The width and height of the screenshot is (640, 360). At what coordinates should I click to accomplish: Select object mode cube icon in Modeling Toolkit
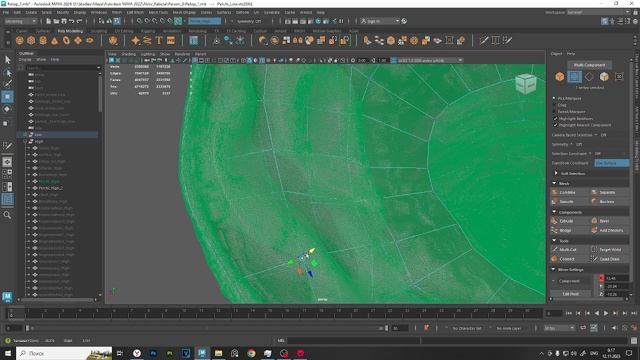(x=560, y=77)
